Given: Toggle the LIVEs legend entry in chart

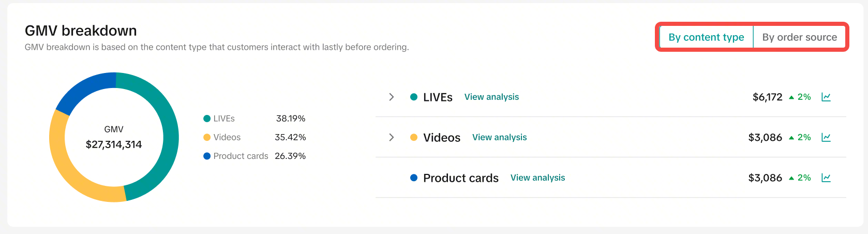Looking at the screenshot, I should [219, 119].
